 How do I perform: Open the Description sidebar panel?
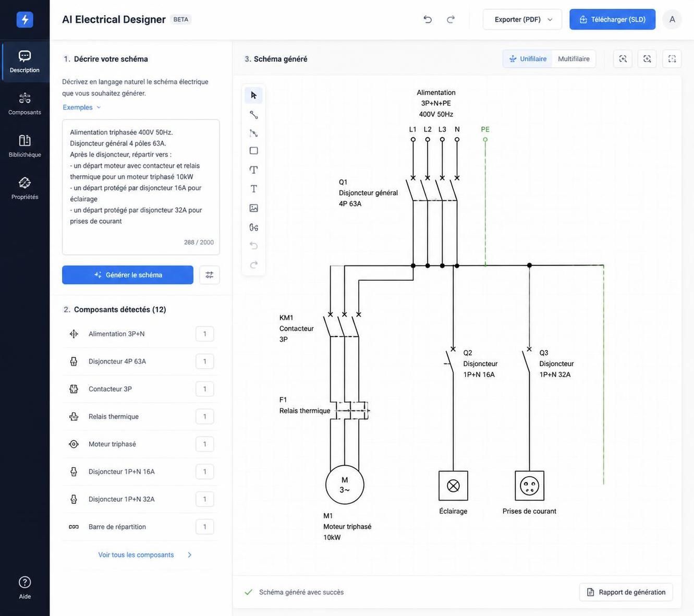click(x=25, y=62)
